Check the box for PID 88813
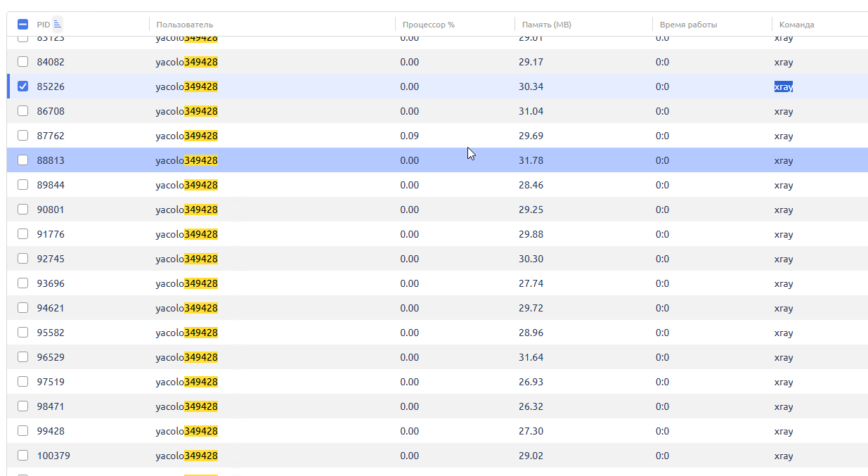Image resolution: width=868 pixels, height=476 pixels. [22, 160]
